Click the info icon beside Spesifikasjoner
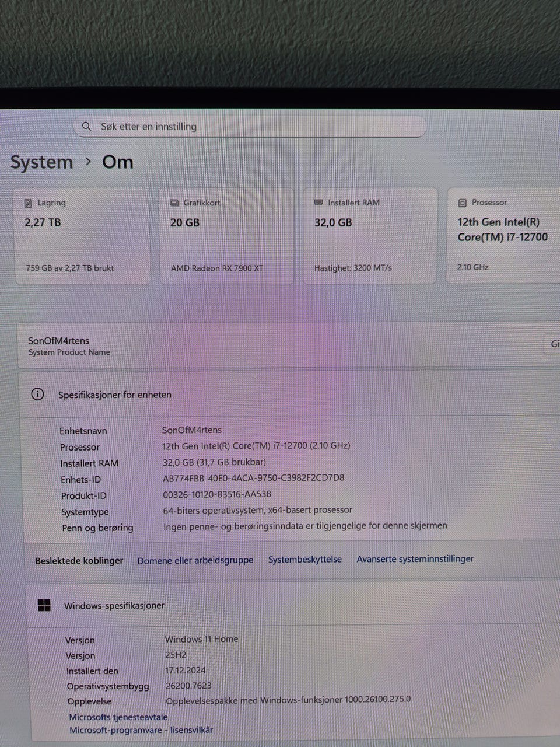 click(x=37, y=395)
